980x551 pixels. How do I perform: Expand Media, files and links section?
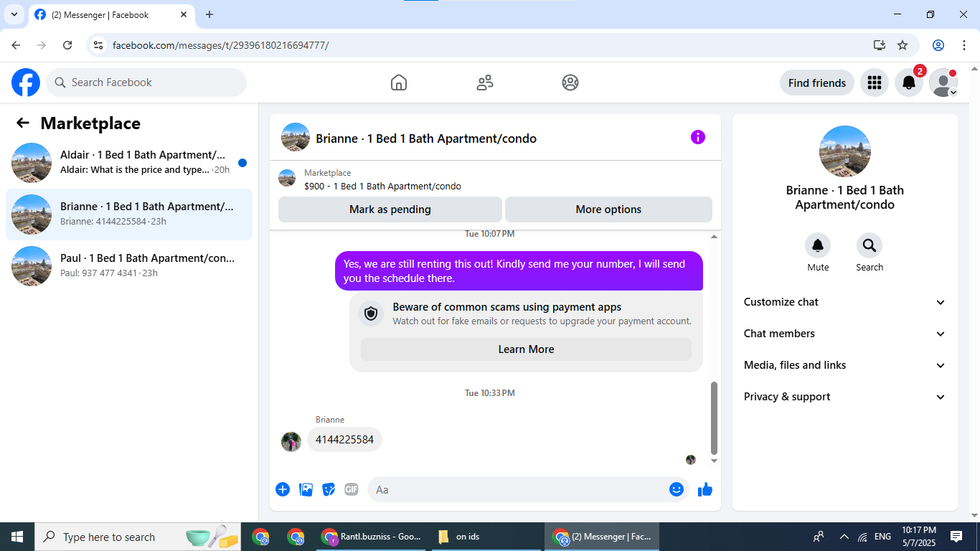[x=845, y=365]
